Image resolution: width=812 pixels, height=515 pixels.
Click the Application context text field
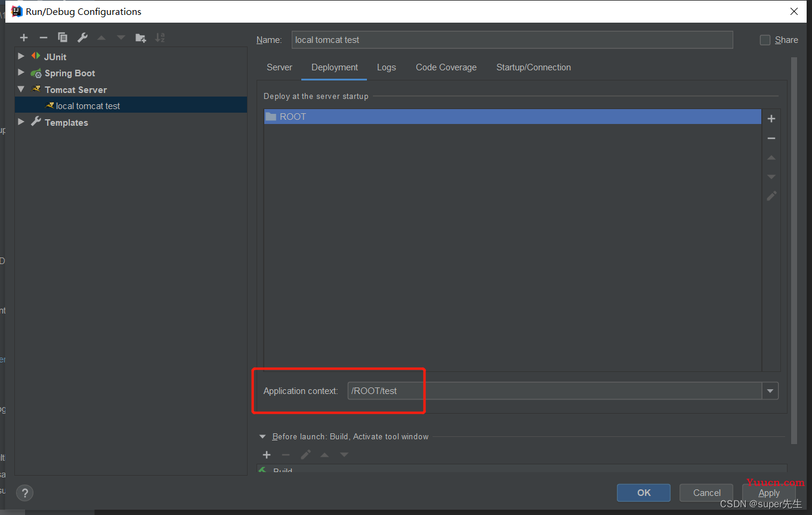(555, 391)
